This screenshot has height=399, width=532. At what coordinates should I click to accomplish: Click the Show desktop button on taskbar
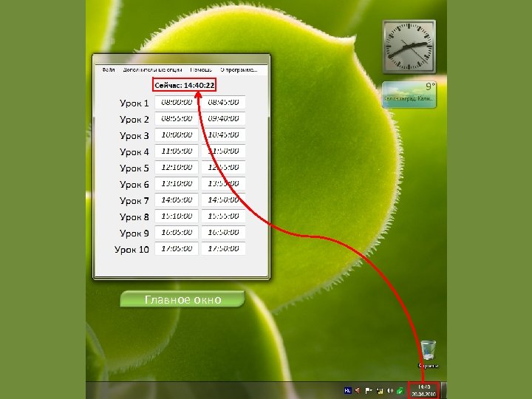click(x=444, y=391)
